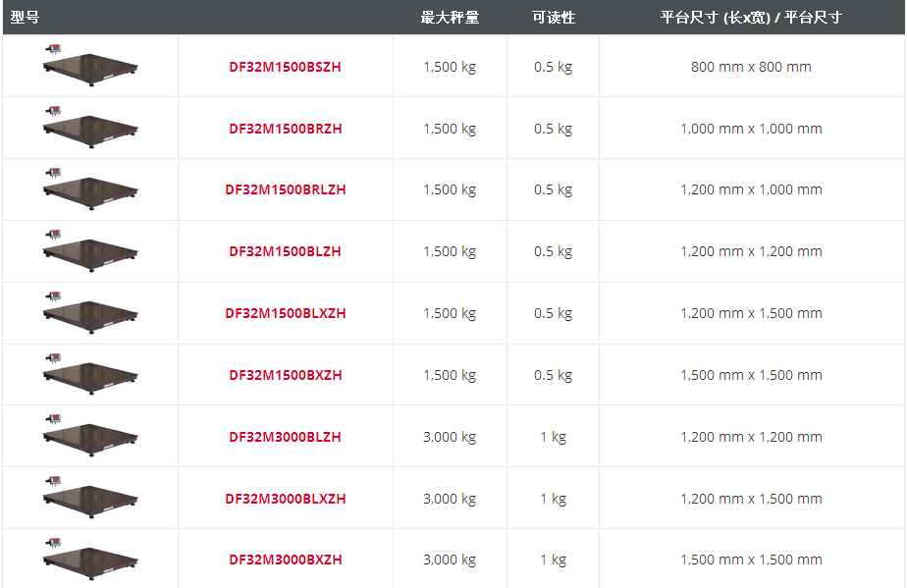Click the DF32M3000BXZH scale thumbnail
The image size is (907, 588).
[x=88, y=559]
